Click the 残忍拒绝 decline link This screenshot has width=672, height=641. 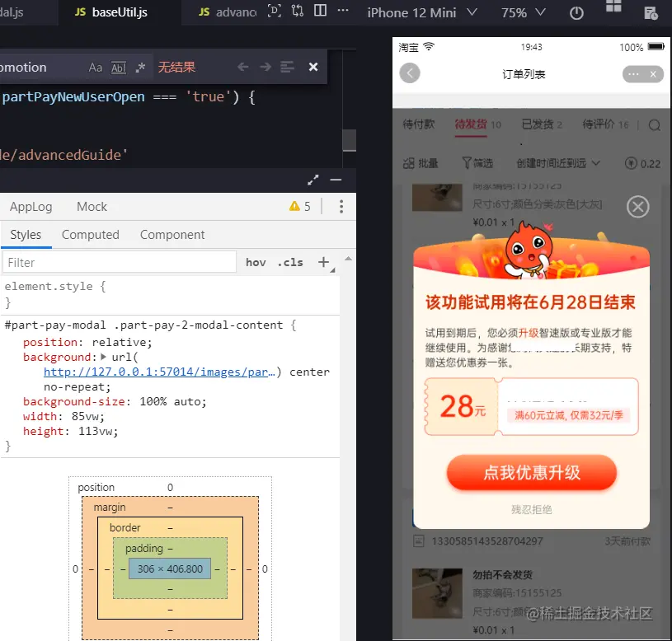pos(532,509)
